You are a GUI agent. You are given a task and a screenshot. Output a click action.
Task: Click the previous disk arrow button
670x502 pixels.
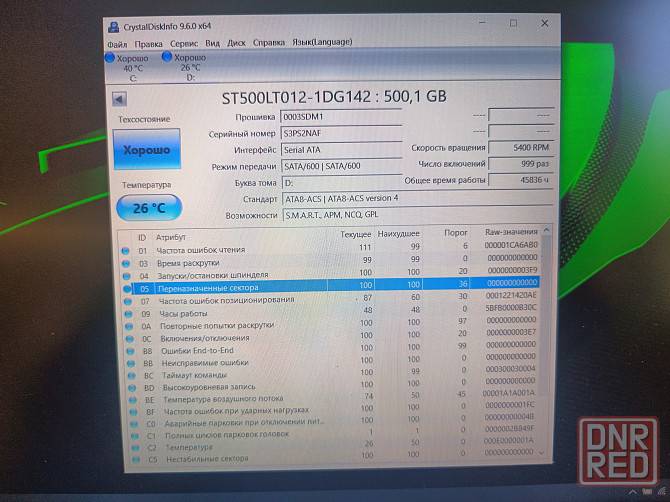coord(120,99)
